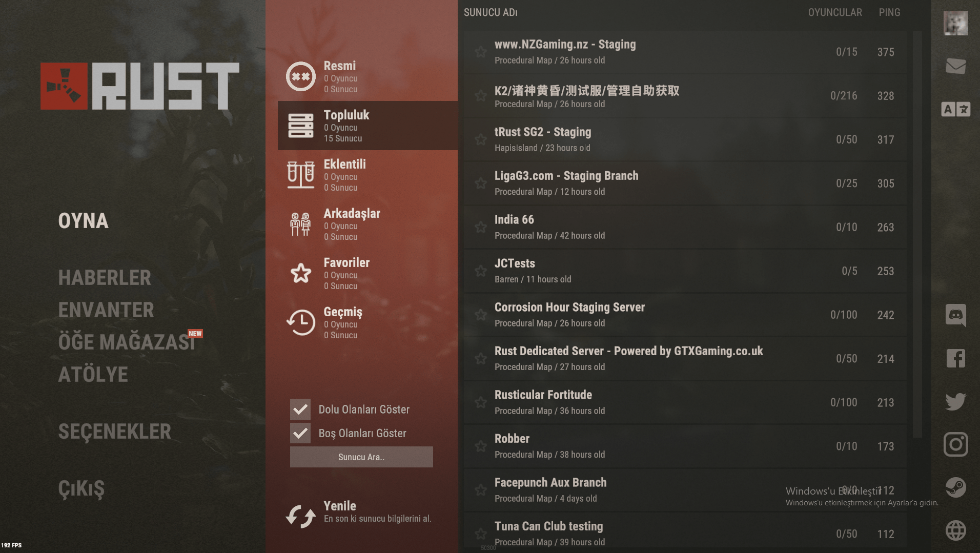Viewport: 980px width, 553px height.
Task: Toggle Dolu Olanları Göster checkbox
Action: 300,409
